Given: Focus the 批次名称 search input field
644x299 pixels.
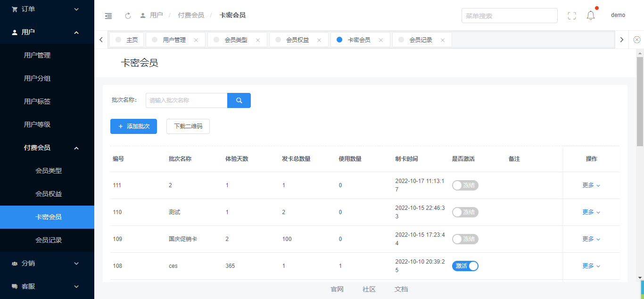Looking at the screenshot, I should click(187, 100).
